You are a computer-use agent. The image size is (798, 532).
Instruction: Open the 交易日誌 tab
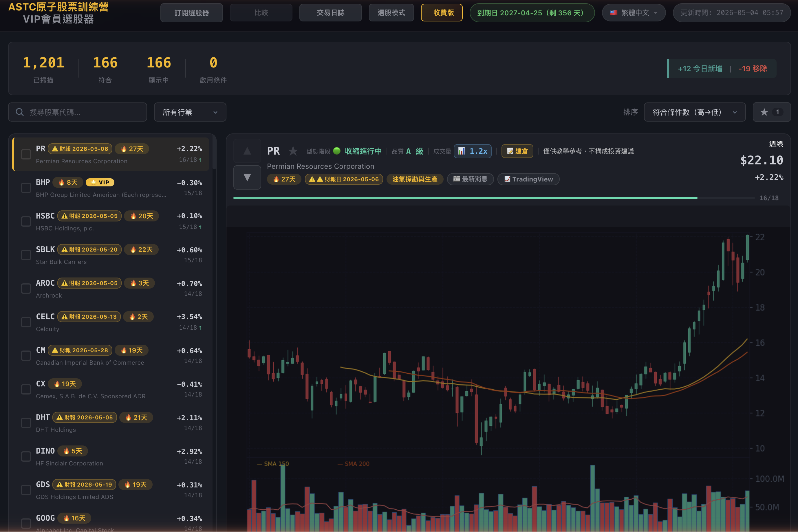coord(330,12)
